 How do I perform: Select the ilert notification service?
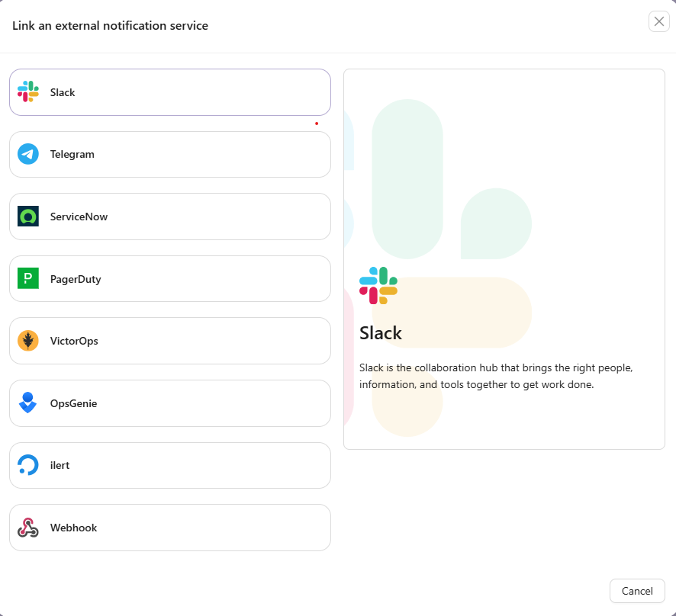click(169, 465)
